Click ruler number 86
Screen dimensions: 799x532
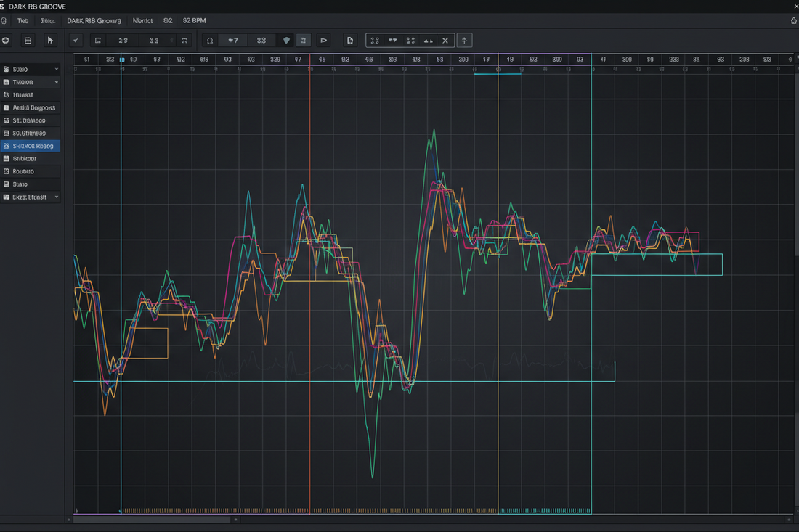697,60
